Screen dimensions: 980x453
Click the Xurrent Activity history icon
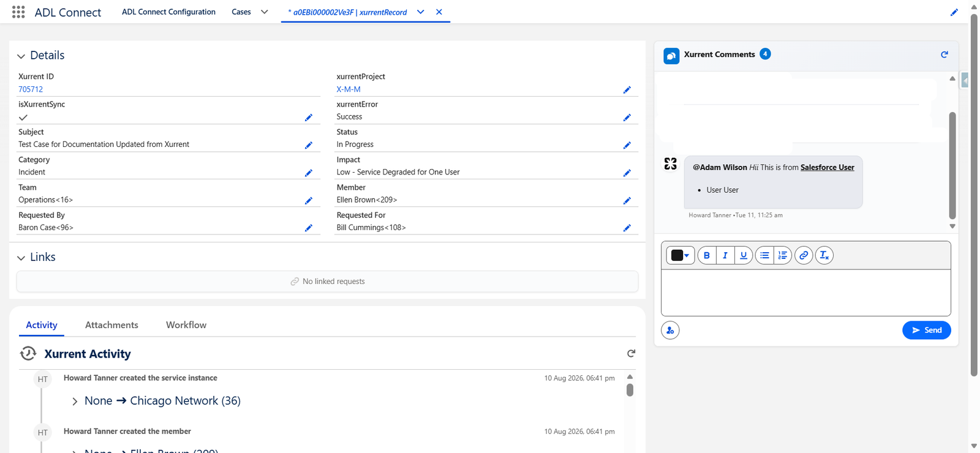[x=28, y=353]
